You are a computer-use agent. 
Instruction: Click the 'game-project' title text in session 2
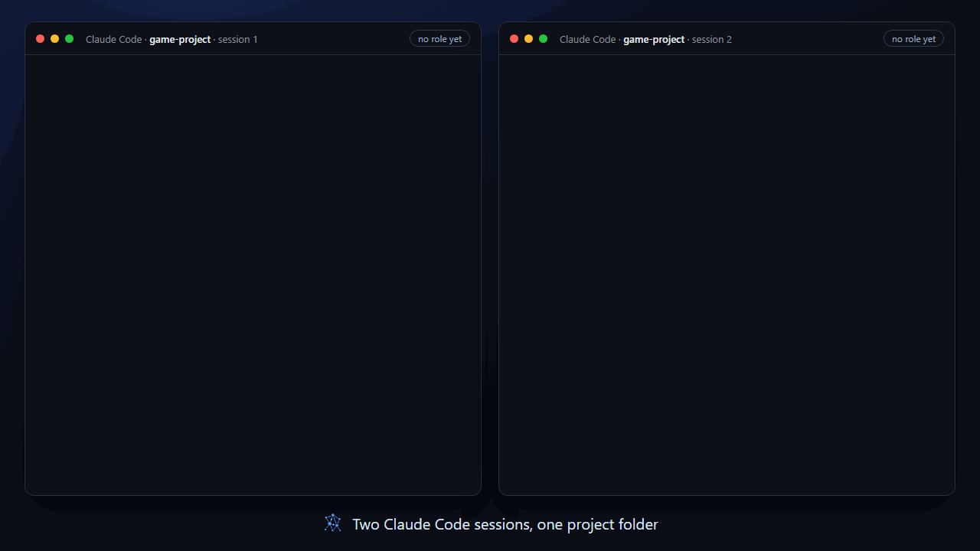[x=654, y=39]
